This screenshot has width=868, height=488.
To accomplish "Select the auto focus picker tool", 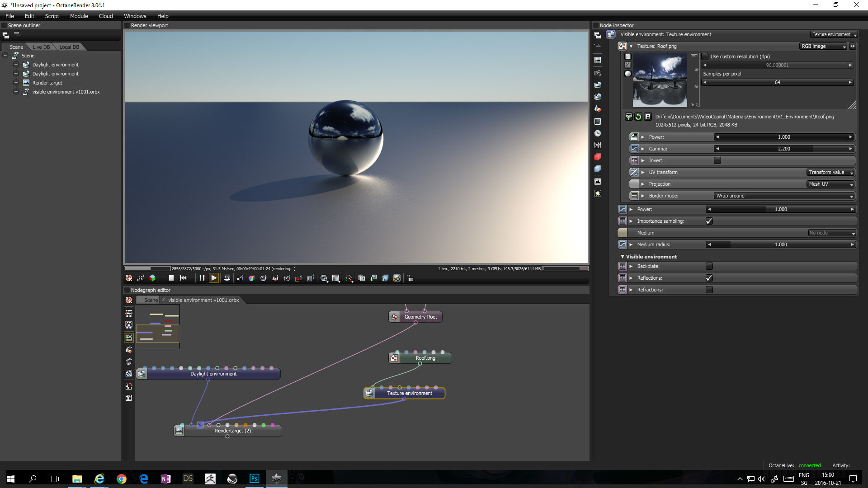I will click(240, 278).
